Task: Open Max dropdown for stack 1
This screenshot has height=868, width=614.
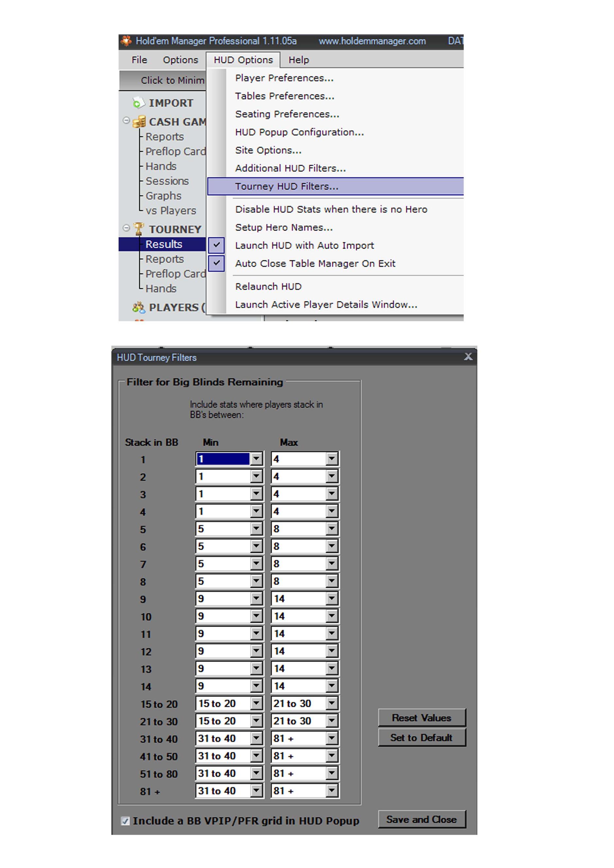Action: coord(332,459)
